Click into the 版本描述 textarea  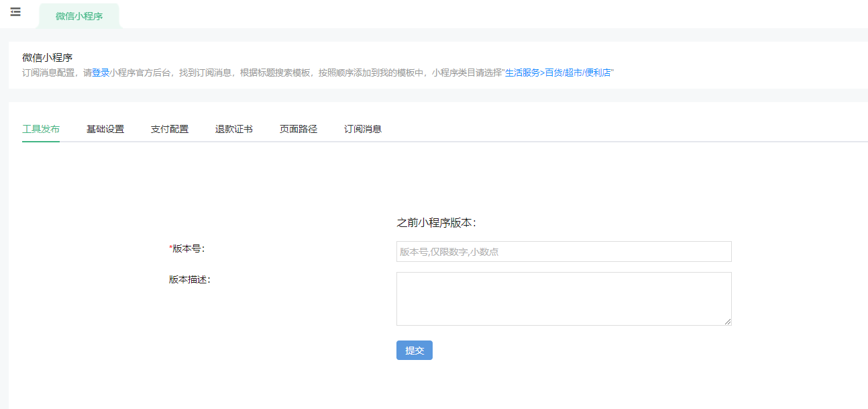(564, 299)
